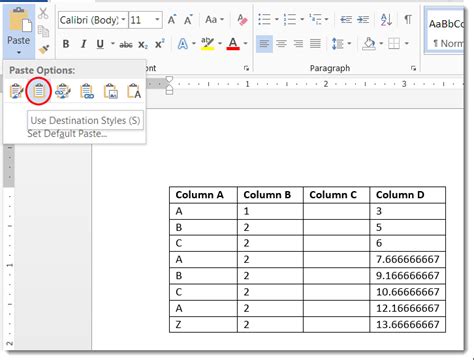Apply the red font color
This screenshot has height=360, width=474.
click(x=233, y=44)
